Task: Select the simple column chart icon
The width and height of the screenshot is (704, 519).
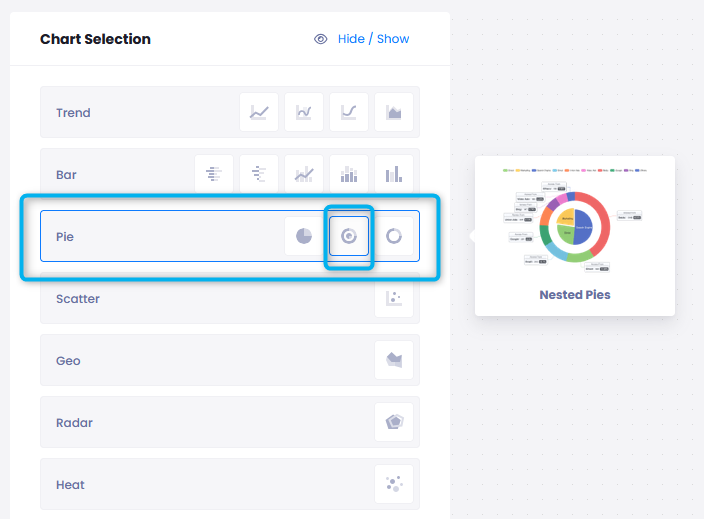Action: (394, 175)
